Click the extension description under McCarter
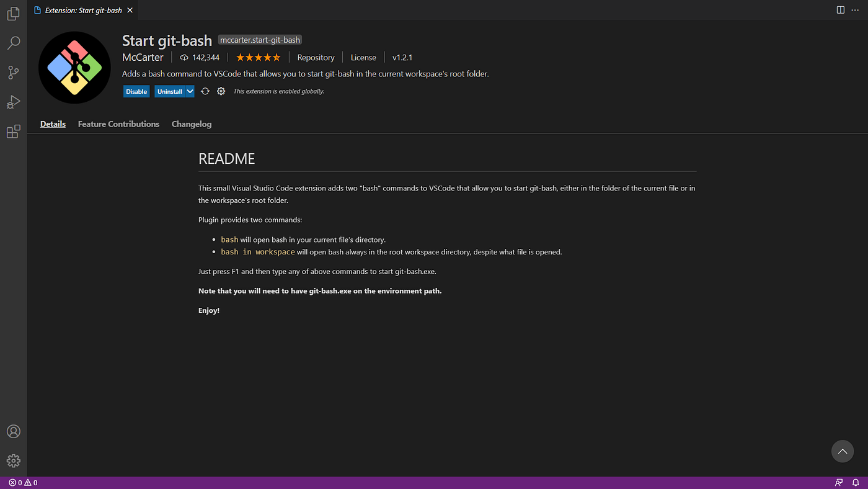Viewport: 868px width, 489px height. 306,74
